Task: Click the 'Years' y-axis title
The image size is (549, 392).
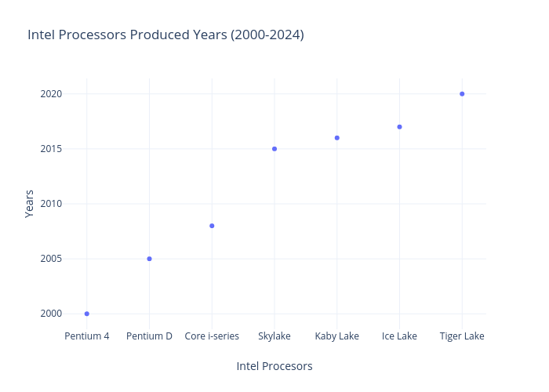Action: pos(30,203)
